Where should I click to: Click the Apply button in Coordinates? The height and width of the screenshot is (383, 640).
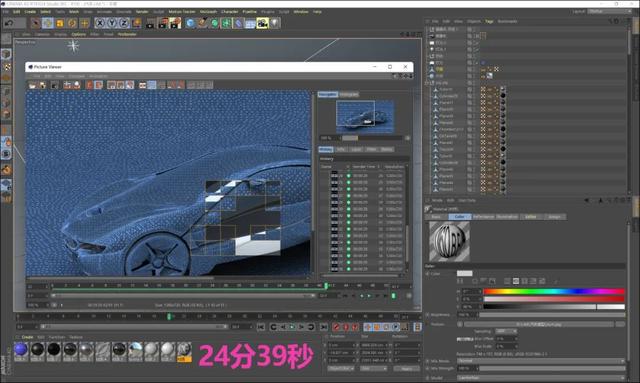pos(407,369)
